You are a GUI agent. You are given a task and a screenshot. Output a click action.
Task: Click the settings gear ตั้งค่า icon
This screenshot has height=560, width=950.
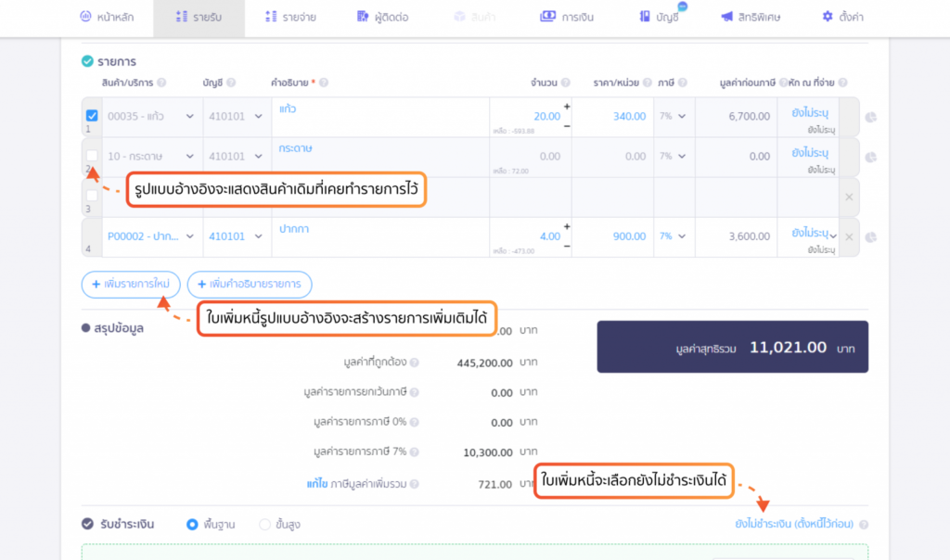click(828, 17)
